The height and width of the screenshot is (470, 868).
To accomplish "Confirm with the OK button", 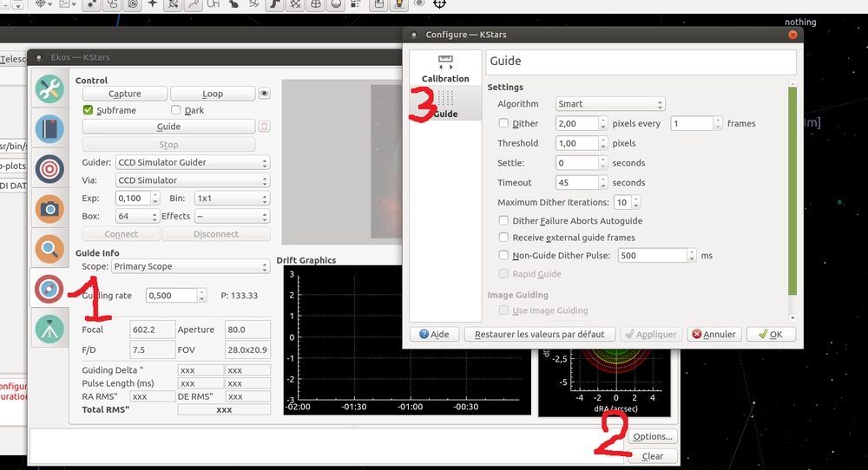I will (x=771, y=334).
